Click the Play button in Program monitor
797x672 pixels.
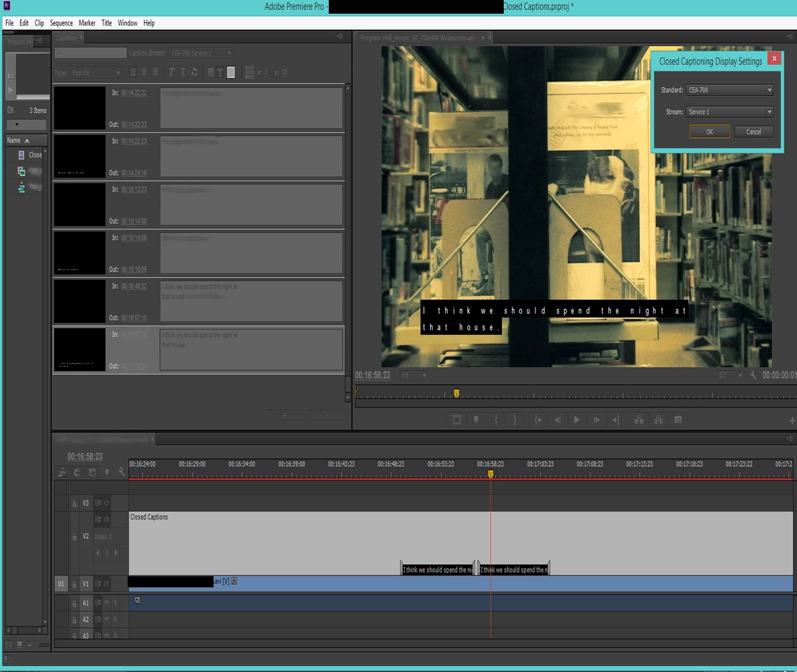coord(577,420)
